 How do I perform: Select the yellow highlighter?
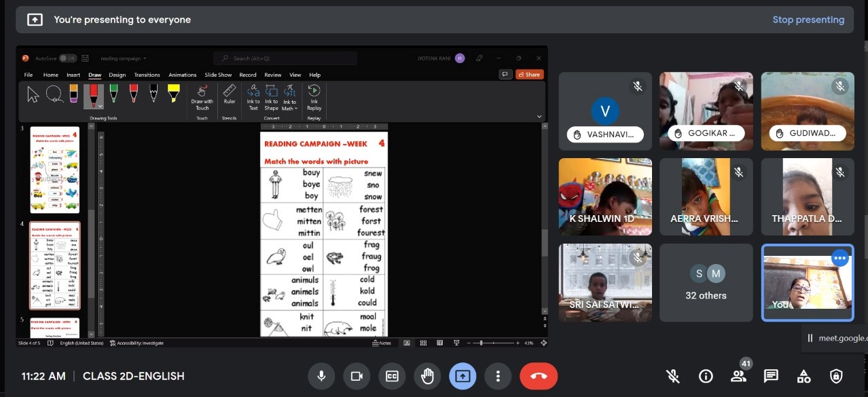tap(173, 94)
